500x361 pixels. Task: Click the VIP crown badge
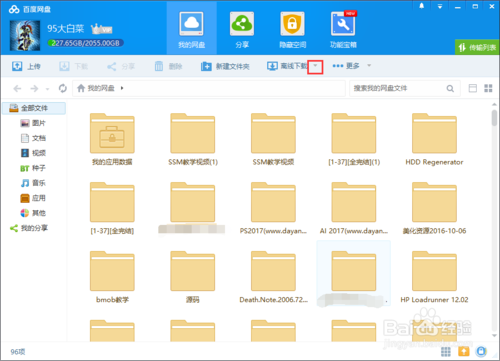coord(102,29)
